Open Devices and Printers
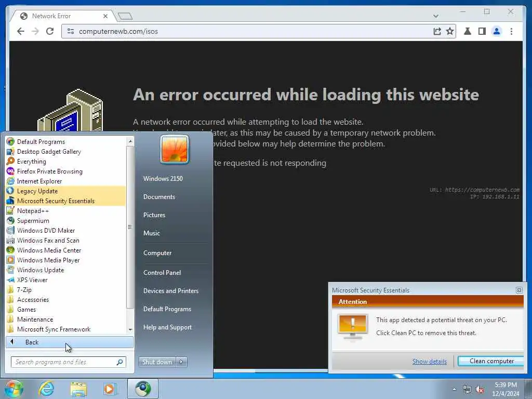This screenshot has height=399, width=532. pyautogui.click(x=170, y=291)
